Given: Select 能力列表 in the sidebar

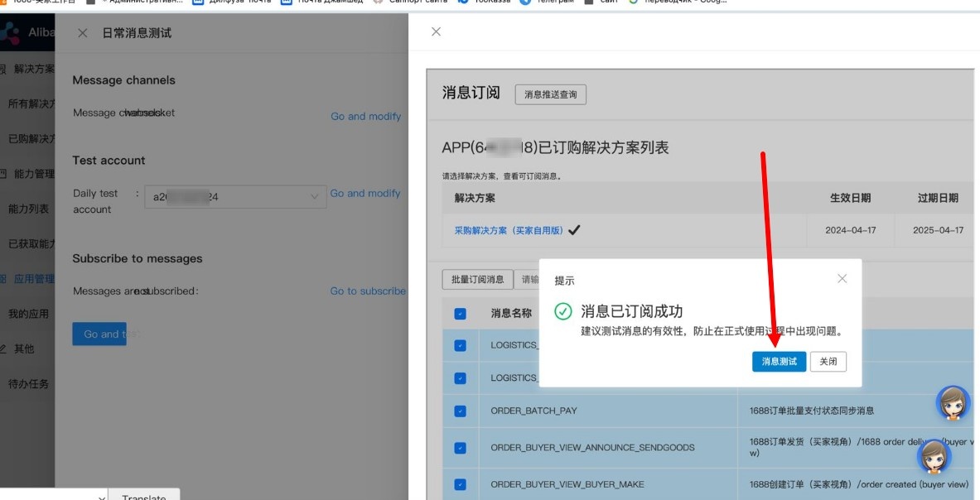Looking at the screenshot, I should coord(28,209).
